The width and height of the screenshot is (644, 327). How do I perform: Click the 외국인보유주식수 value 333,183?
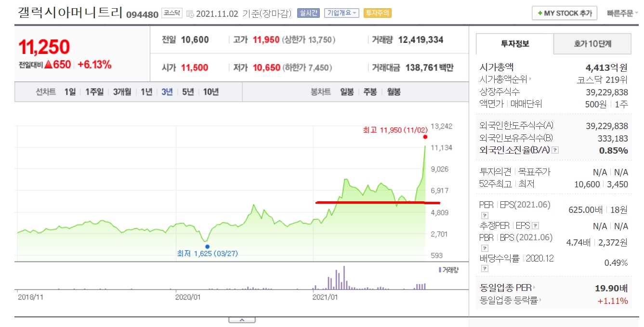[612, 138]
